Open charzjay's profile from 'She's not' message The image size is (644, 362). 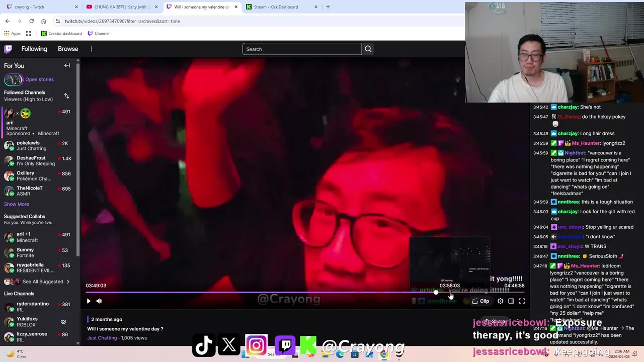(x=568, y=107)
